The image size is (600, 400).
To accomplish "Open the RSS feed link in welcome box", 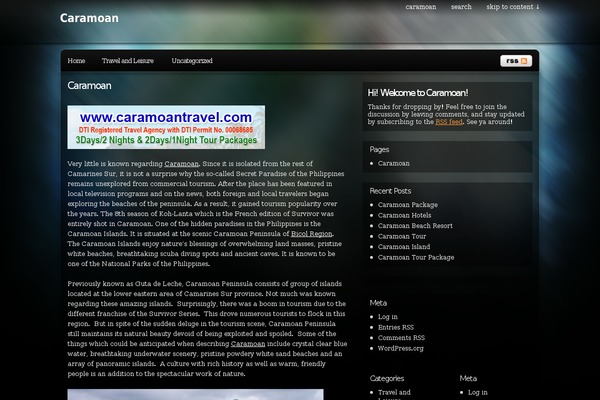I will pyautogui.click(x=449, y=122).
